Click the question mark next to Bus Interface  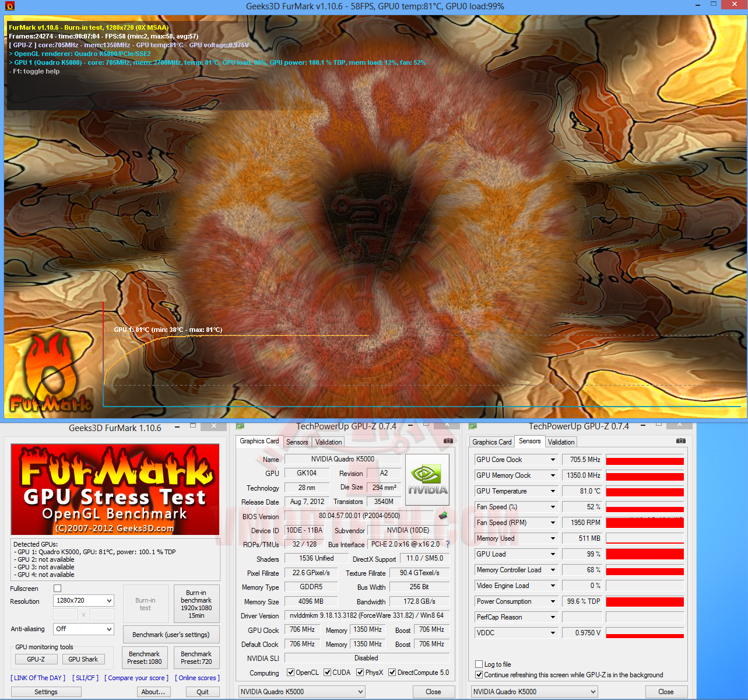(448, 544)
